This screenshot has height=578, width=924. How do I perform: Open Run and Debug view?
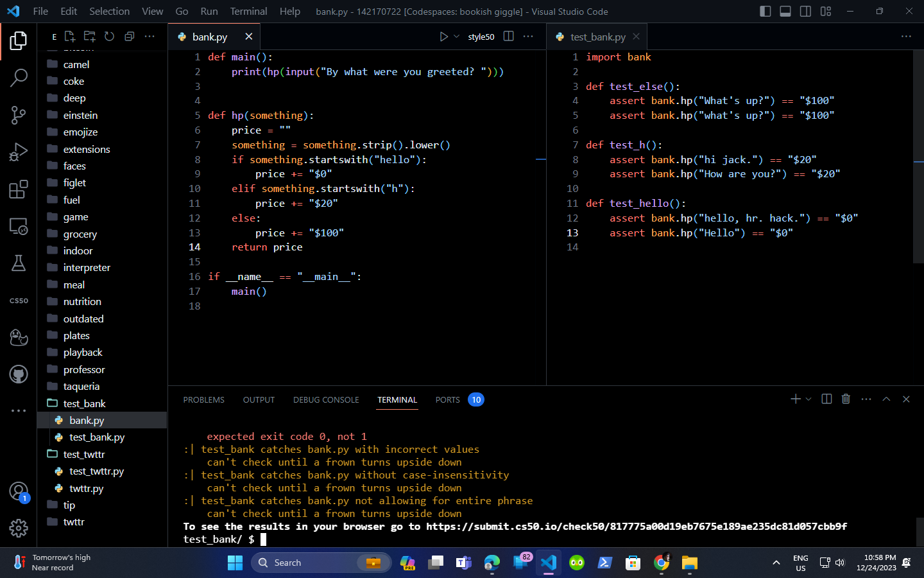[x=19, y=152]
